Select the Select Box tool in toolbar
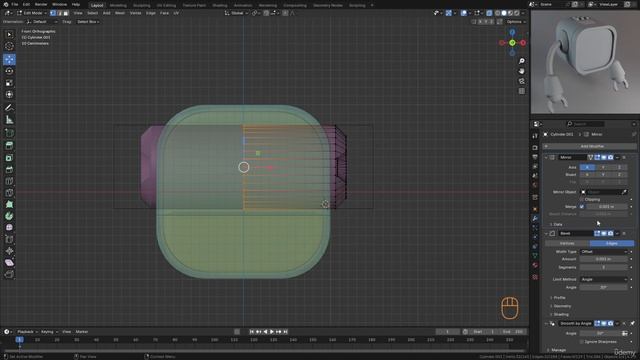The image size is (640, 360). [9, 35]
